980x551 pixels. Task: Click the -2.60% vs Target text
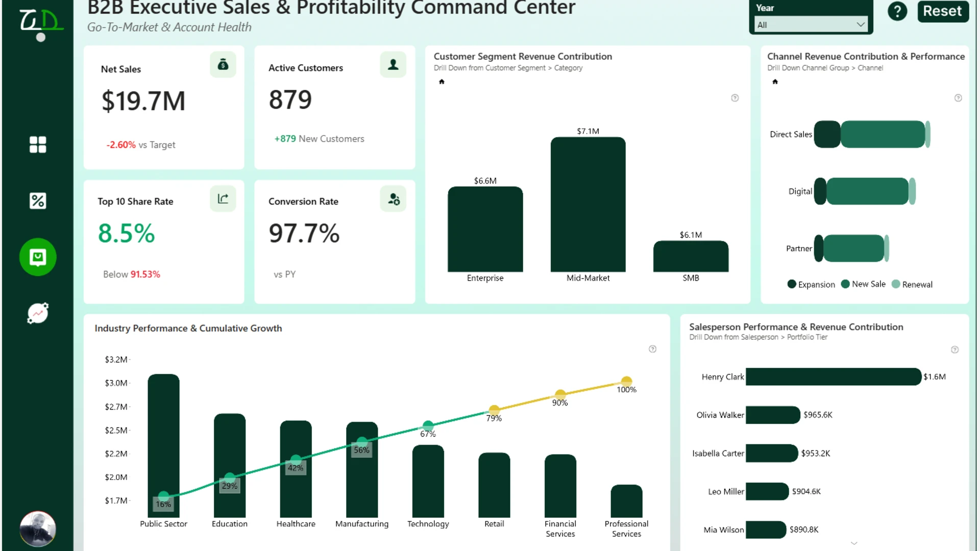[140, 145]
